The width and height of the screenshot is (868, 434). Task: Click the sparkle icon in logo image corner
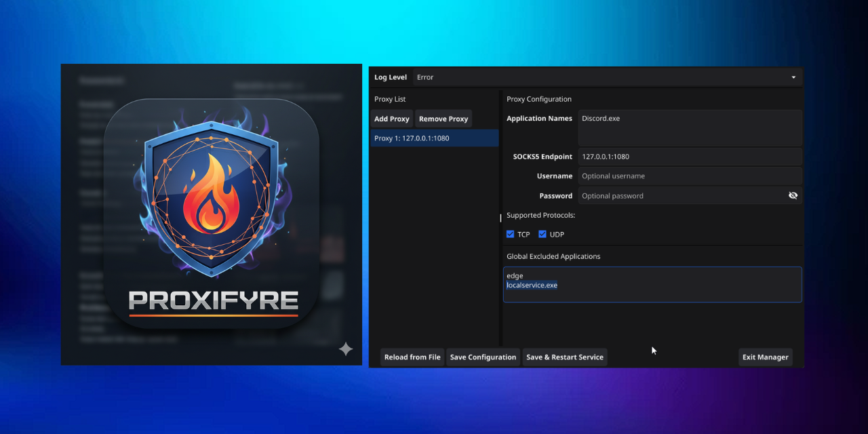346,349
